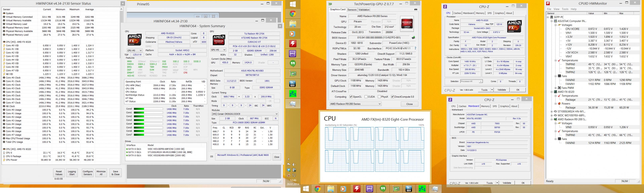Expand the Fans PWM node in HWMonitor
Viewport: 644px width, 193px height.
555,88
